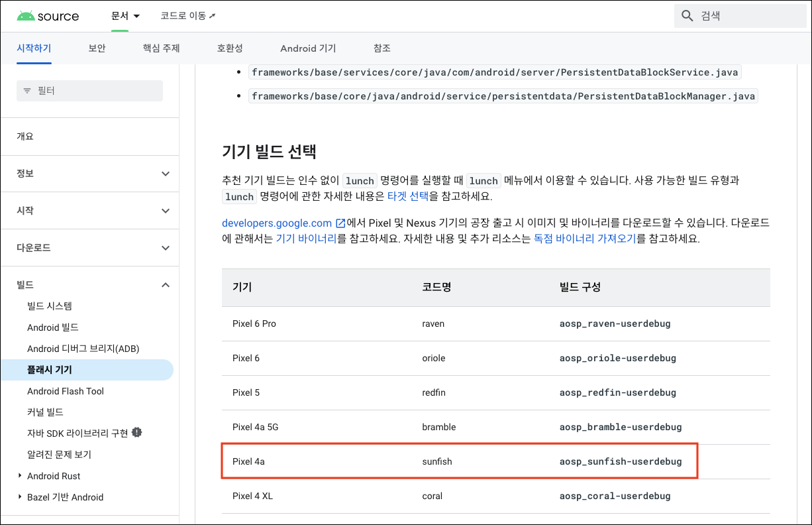Click the PersistentDataBlockService.java path
Image resolution: width=812 pixels, height=525 pixels.
click(495, 72)
